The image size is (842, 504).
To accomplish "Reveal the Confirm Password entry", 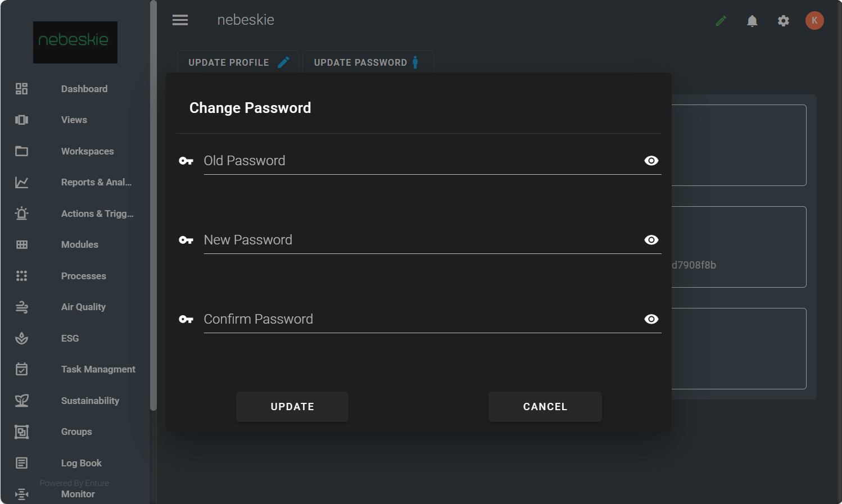I will (651, 319).
